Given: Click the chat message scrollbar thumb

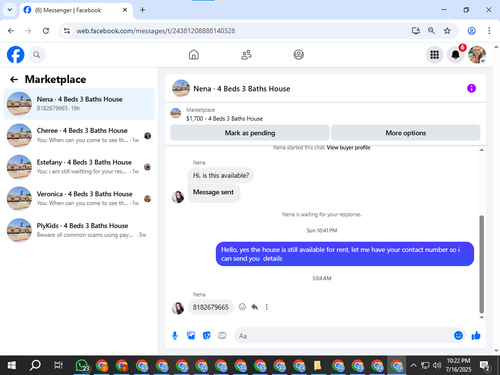Looking at the screenshot, I should 481,264.
